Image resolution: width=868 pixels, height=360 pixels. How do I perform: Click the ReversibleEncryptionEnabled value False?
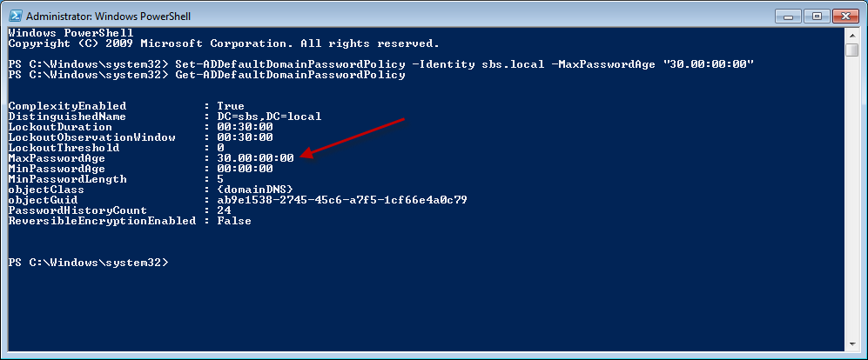pos(234,221)
